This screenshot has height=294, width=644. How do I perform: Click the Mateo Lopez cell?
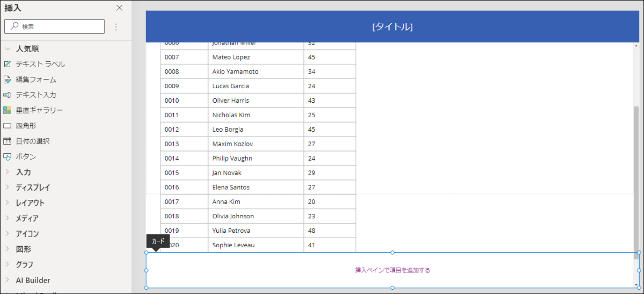click(x=256, y=57)
